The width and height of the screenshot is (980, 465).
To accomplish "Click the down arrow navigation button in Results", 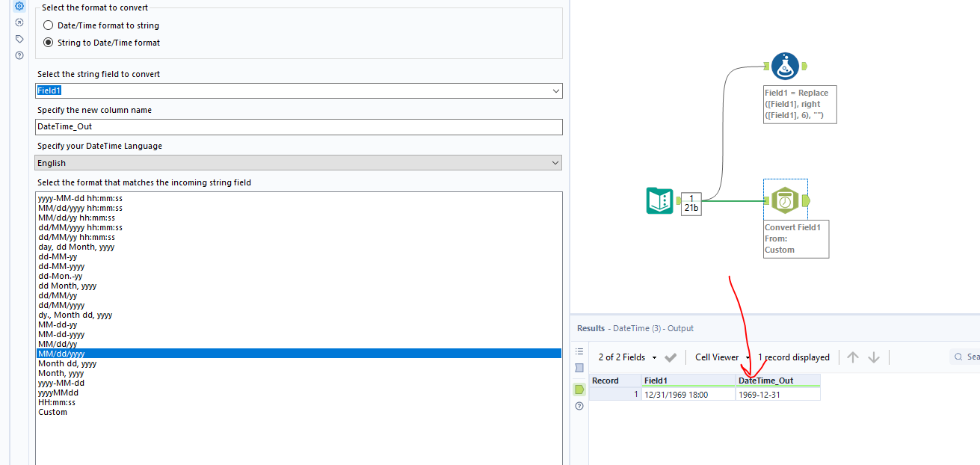I will click(872, 357).
